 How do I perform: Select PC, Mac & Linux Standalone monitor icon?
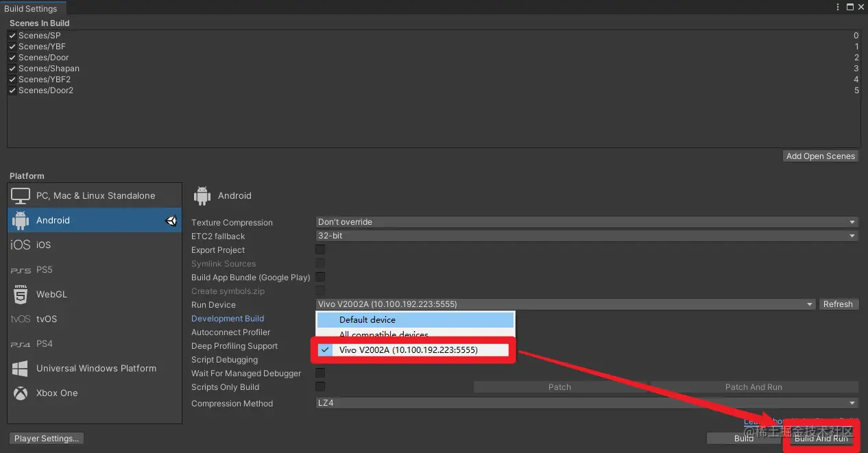21,195
